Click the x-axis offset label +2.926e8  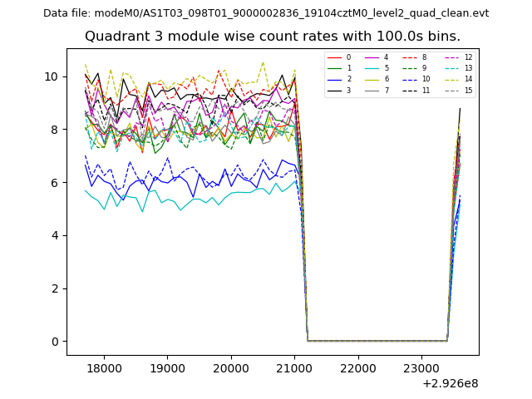(x=450, y=383)
